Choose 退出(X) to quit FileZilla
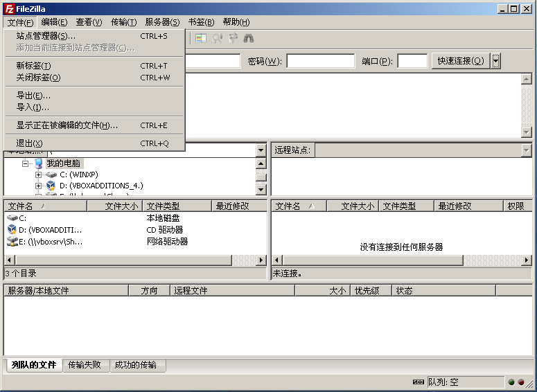Screen dimensions: 537x392 (x=94, y=143)
